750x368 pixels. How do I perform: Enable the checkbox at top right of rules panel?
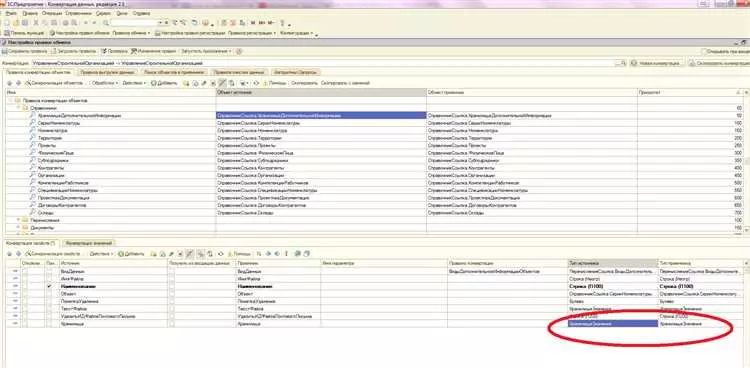coord(704,51)
